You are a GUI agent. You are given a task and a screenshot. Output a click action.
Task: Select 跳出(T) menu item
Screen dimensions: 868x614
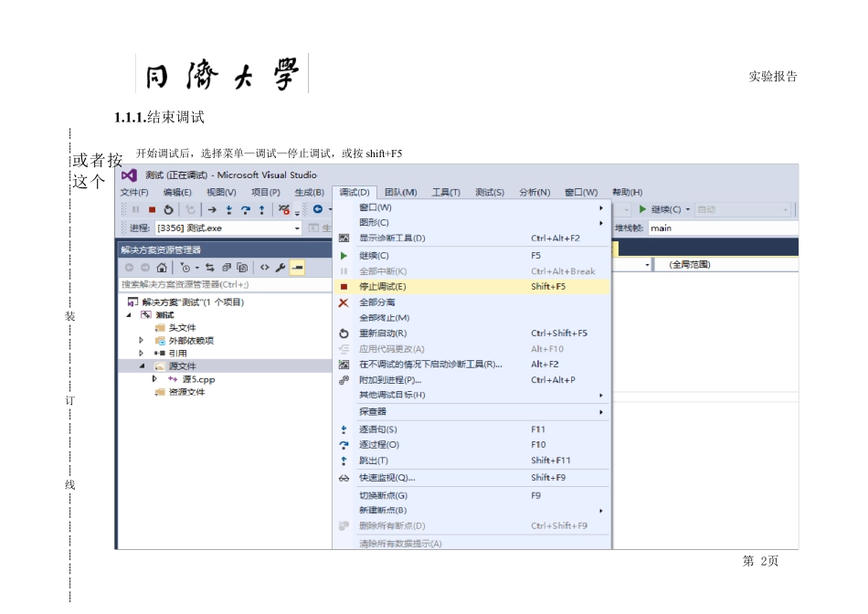tap(471, 460)
